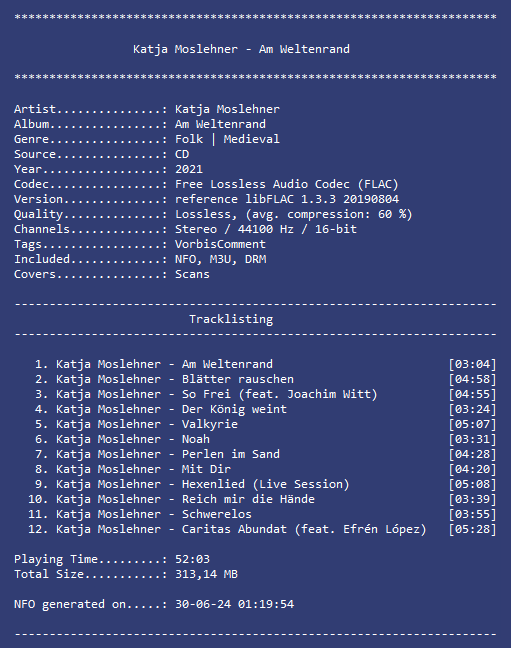Click the Artist value Katja Moslehner
This screenshot has width=511, height=648.
[227, 110]
